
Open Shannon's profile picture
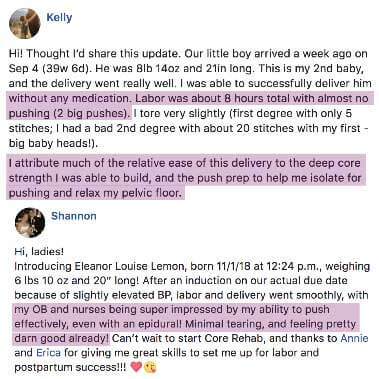coord(30,222)
